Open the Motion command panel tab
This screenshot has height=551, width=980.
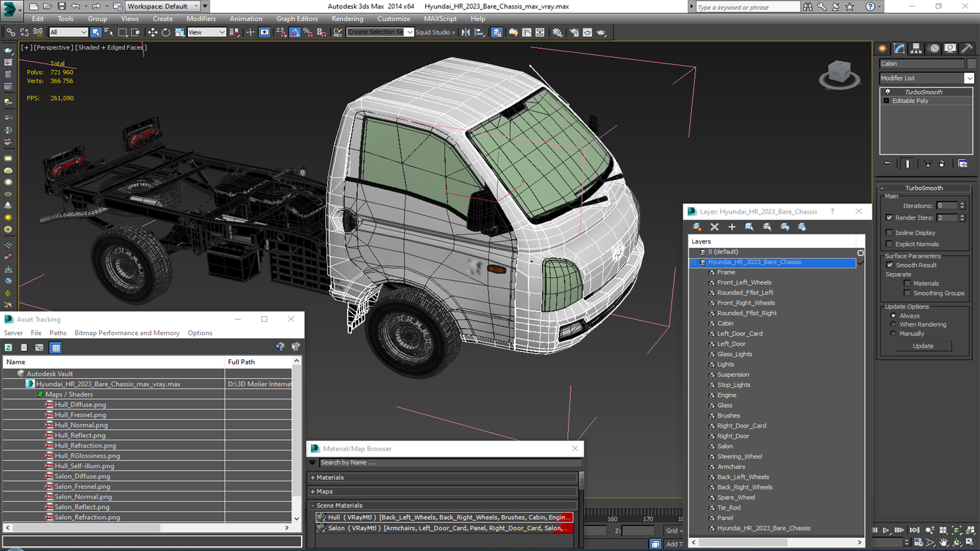934,48
